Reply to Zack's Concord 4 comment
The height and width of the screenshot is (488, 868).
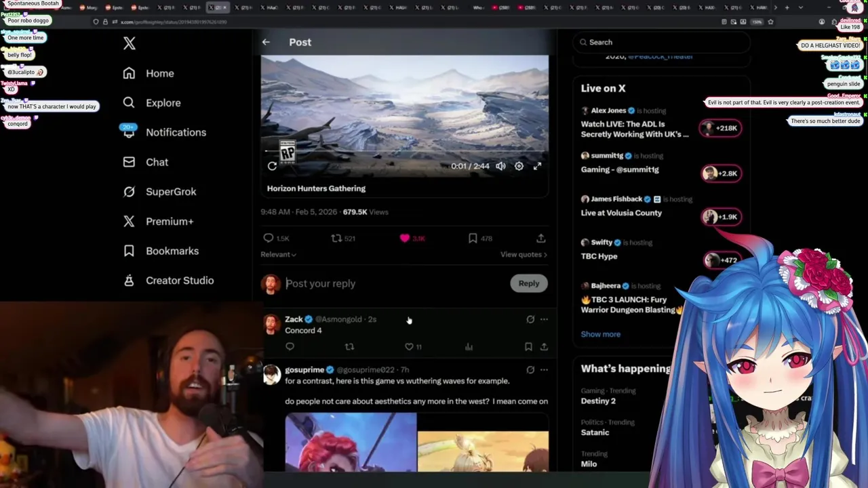290,347
